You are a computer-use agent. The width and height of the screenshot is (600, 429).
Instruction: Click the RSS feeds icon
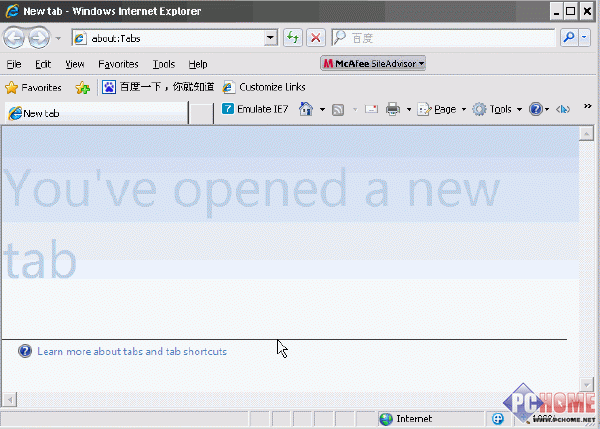coord(338,110)
